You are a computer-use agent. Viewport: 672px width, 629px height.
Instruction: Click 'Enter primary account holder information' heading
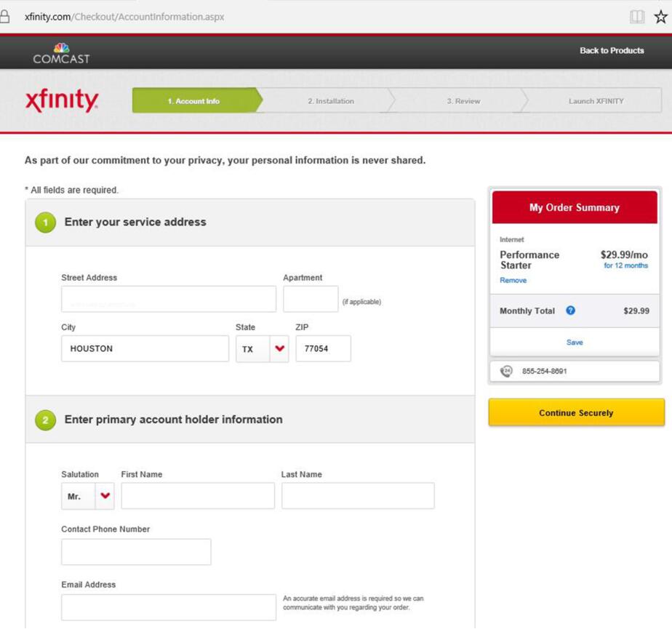tap(174, 420)
